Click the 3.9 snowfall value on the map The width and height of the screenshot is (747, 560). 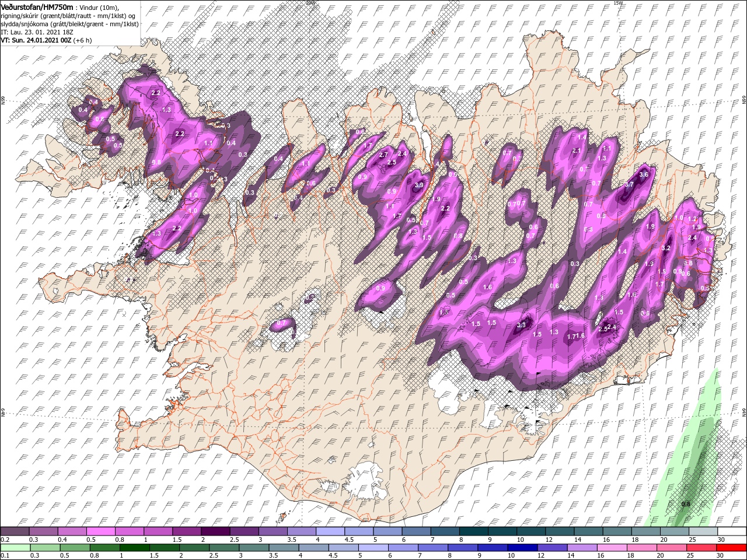coord(418,185)
